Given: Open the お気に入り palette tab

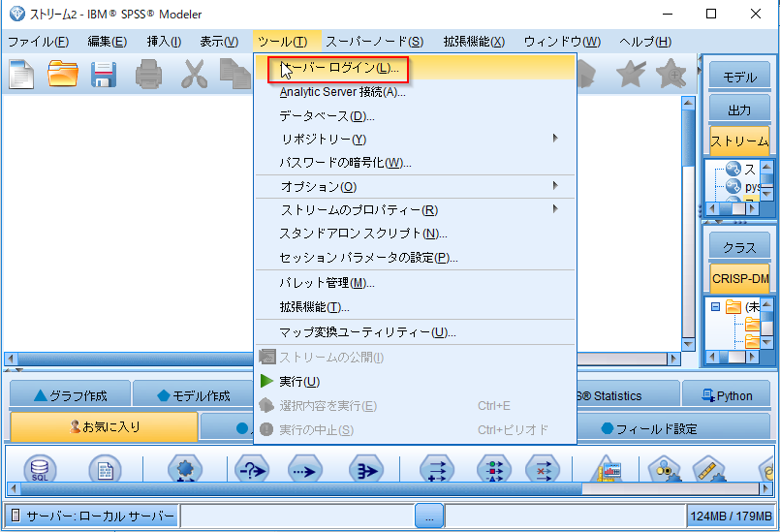Looking at the screenshot, I should pyautogui.click(x=104, y=427).
